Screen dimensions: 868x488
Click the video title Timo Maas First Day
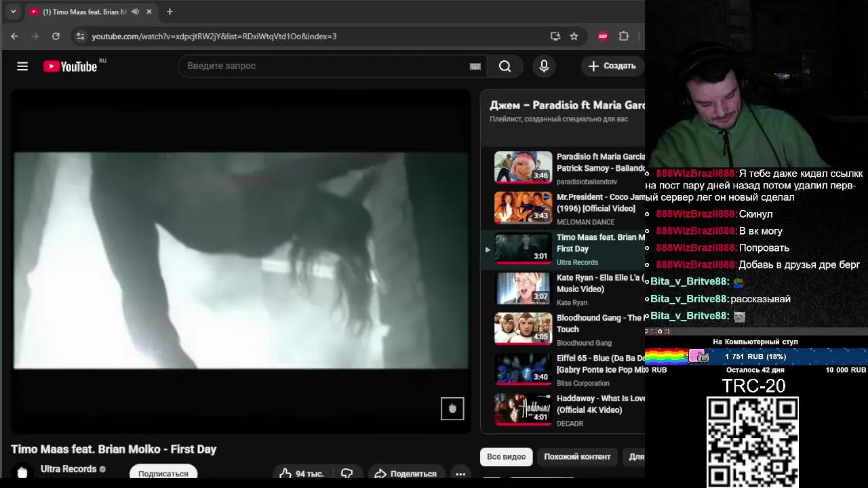click(x=113, y=449)
